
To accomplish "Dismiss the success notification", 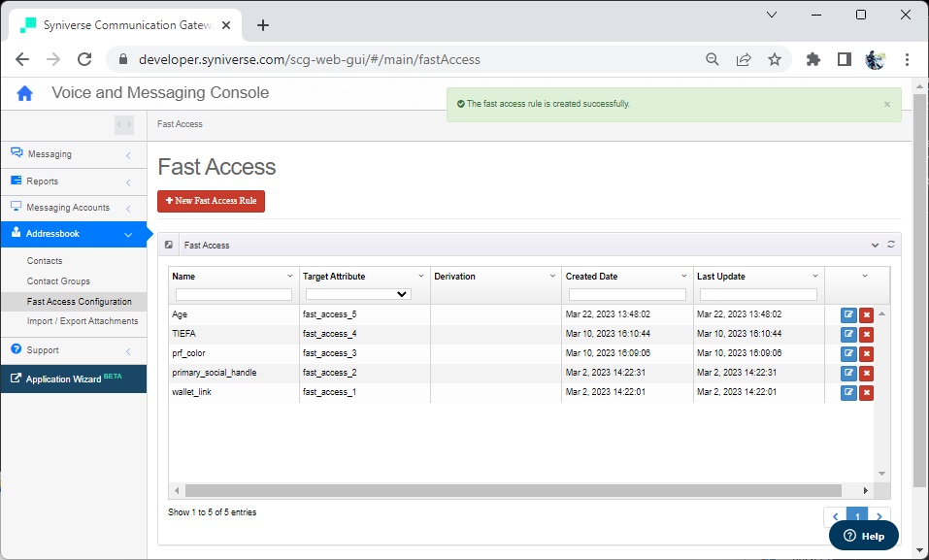I will [x=887, y=104].
